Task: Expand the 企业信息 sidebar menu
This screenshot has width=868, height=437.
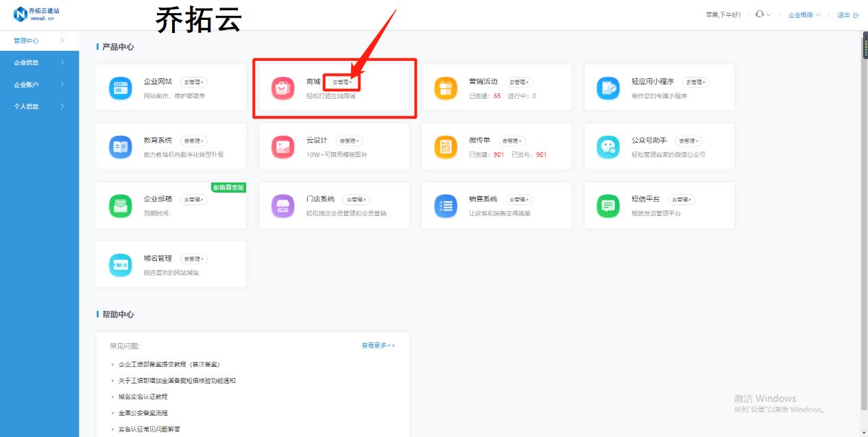Action: coord(27,62)
